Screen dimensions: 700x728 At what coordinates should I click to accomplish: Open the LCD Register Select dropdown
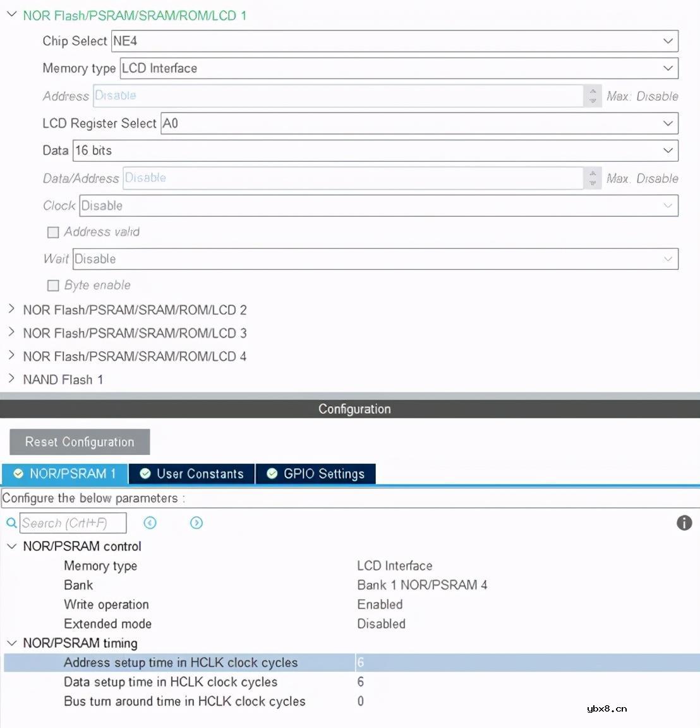(x=419, y=123)
